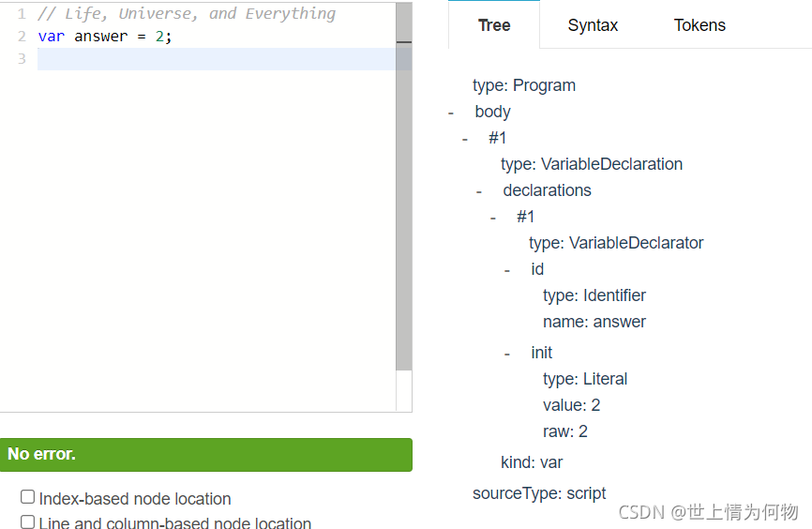
Task: Open the Tokens tab
Action: pyautogui.click(x=699, y=25)
